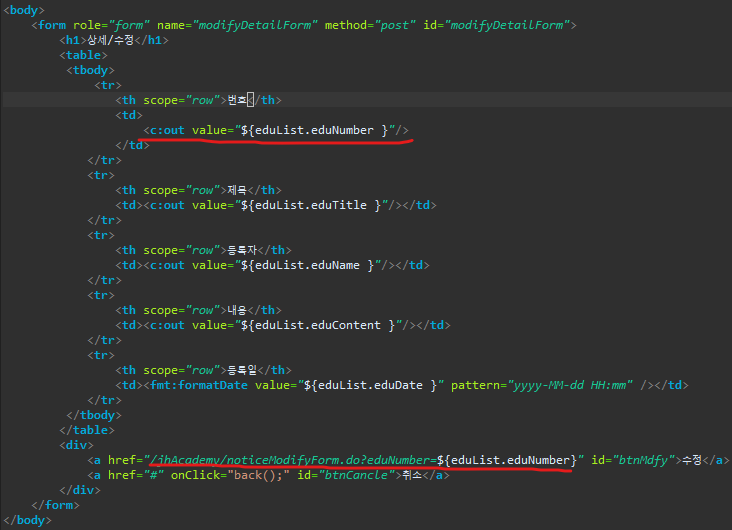
Task: Click the closing body tag
Action: coord(27,520)
